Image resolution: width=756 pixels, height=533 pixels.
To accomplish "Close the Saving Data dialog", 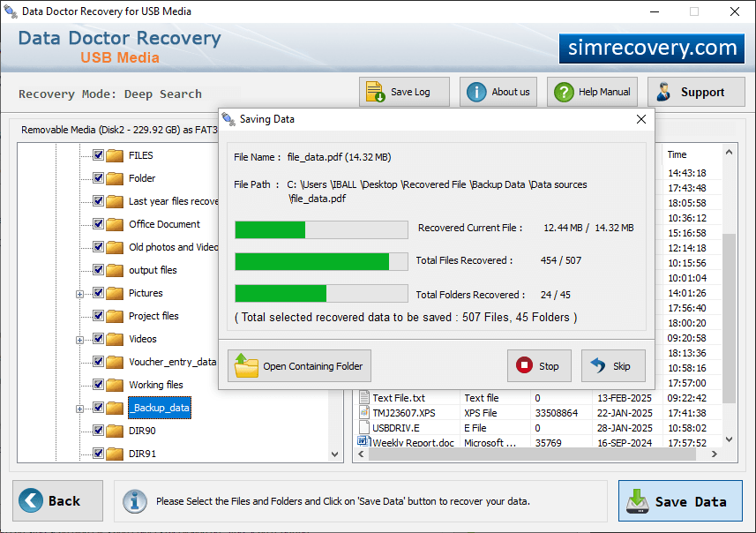I will 640,119.
